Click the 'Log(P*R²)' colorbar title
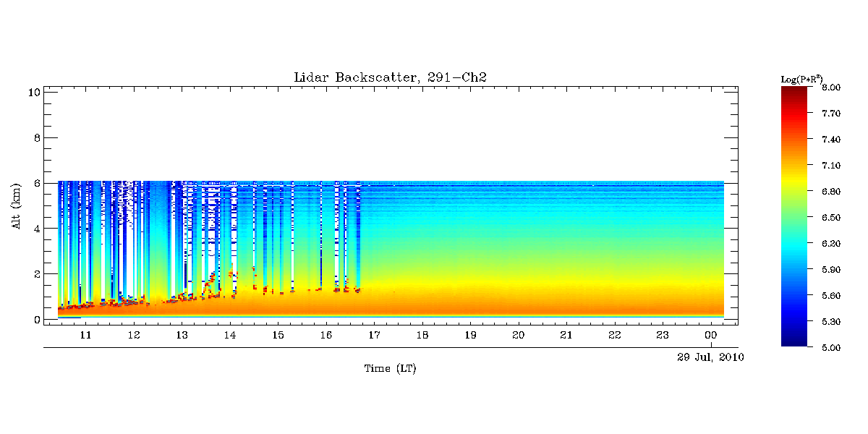The image size is (868, 434). [801, 79]
